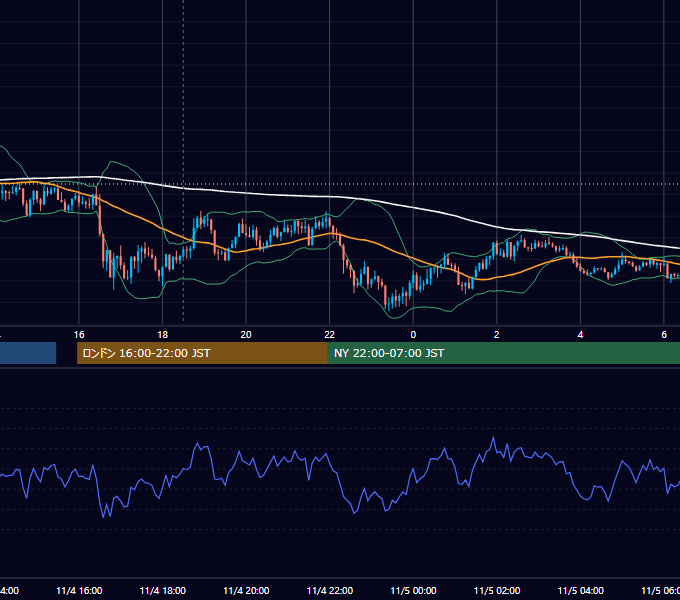Click the 2 hour label on price chart
The width and height of the screenshot is (680, 600).
(497, 334)
